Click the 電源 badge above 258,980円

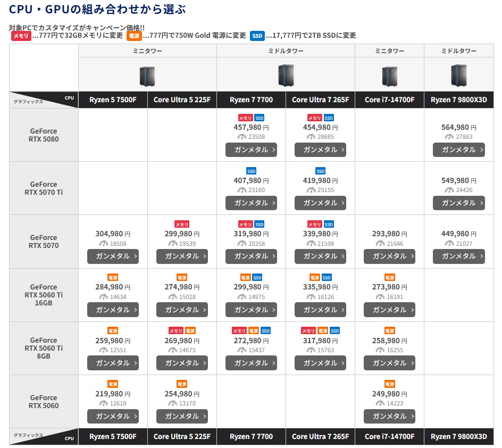pos(390,330)
